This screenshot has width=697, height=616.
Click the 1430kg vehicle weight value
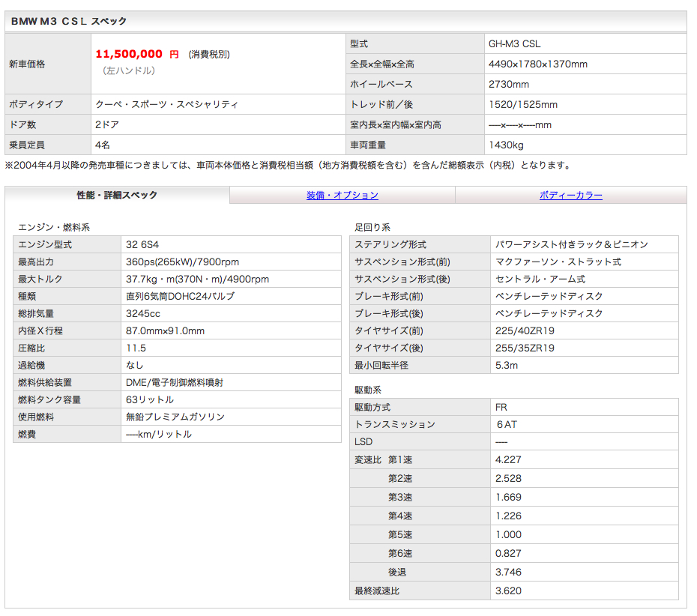(x=506, y=145)
